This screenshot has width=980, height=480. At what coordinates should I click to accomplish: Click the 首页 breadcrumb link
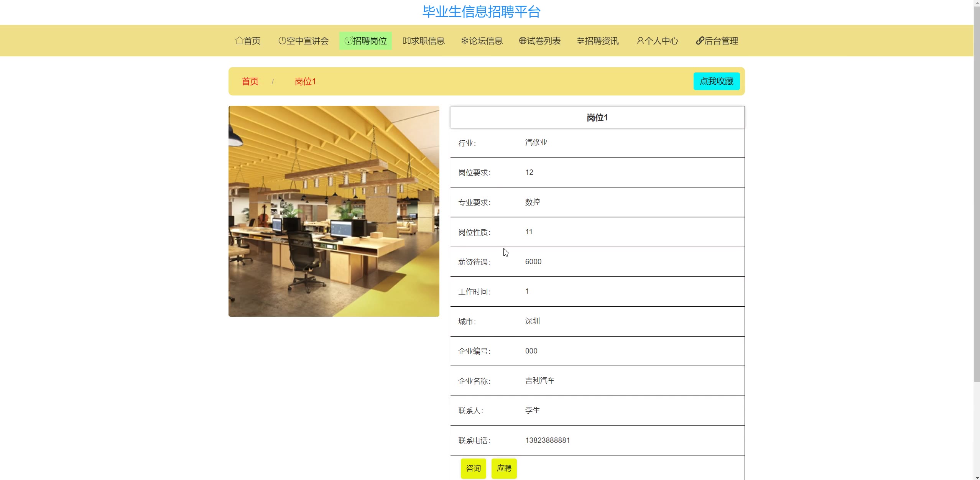point(250,81)
